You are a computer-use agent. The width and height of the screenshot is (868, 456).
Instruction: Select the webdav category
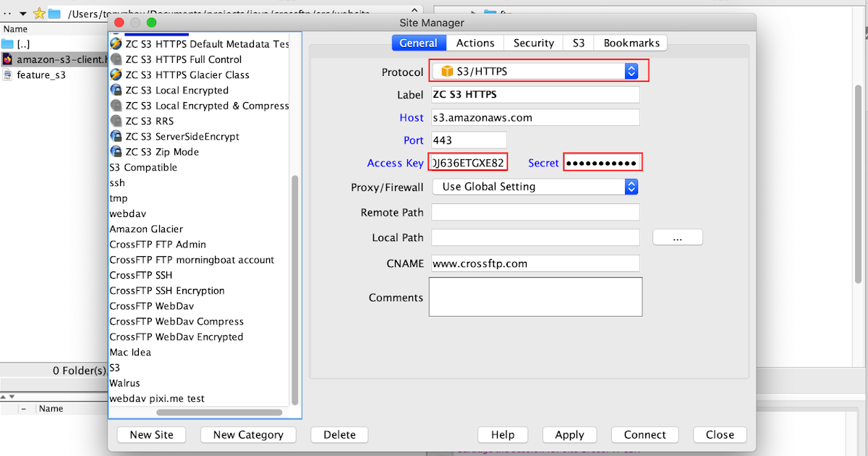(x=127, y=214)
